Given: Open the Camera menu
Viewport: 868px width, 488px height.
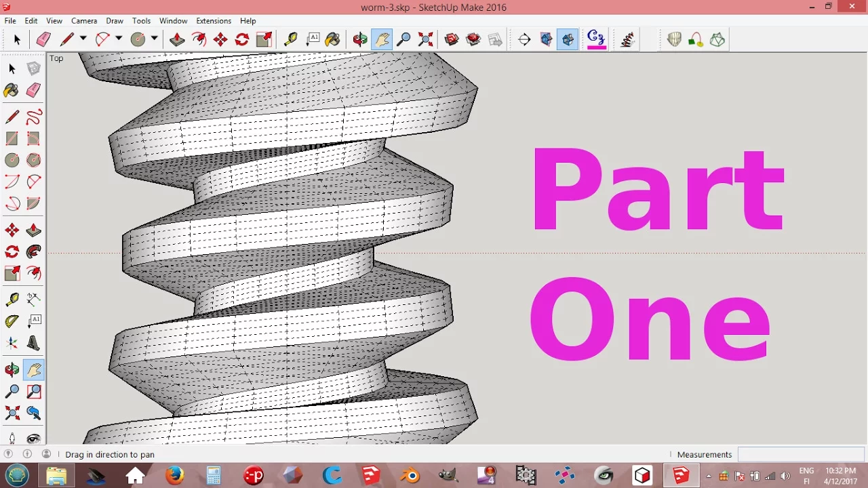Looking at the screenshot, I should click(84, 21).
